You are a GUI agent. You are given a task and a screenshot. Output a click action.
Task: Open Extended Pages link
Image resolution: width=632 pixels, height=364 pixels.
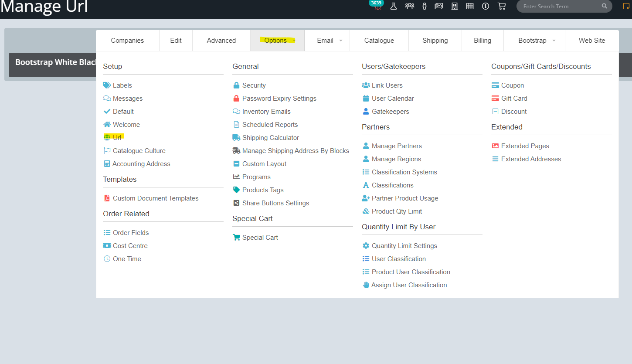(525, 146)
